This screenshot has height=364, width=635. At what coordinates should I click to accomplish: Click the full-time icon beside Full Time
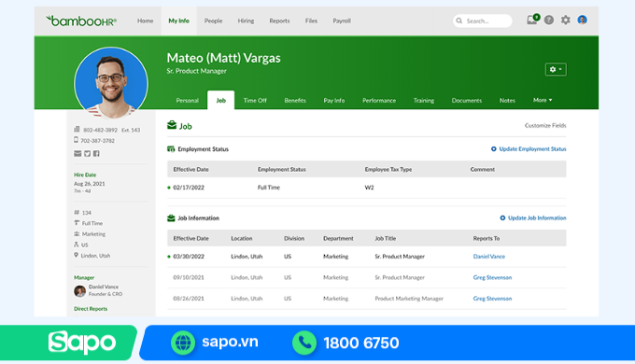pyautogui.click(x=77, y=223)
